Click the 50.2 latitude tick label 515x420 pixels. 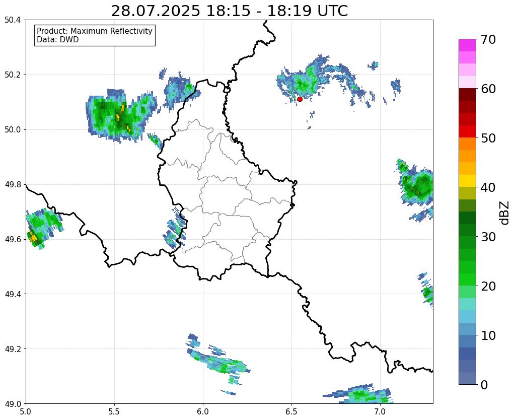tap(13, 75)
